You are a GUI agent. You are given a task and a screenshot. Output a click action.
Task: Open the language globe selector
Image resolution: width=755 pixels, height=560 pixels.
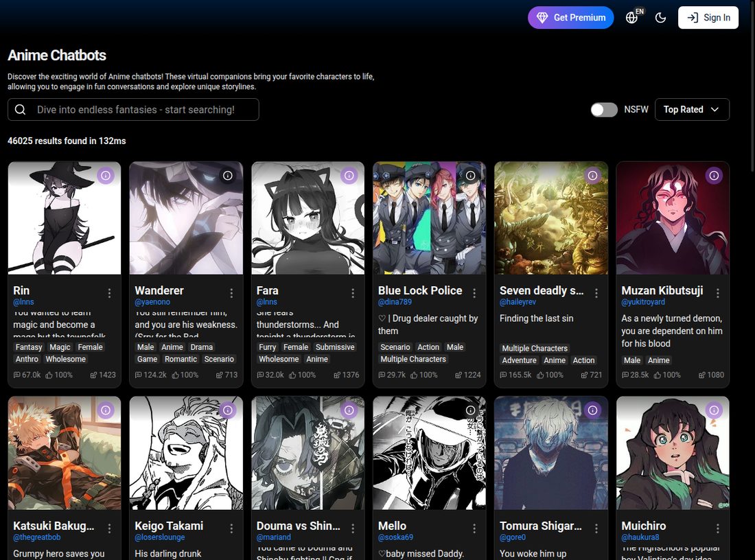tap(632, 17)
